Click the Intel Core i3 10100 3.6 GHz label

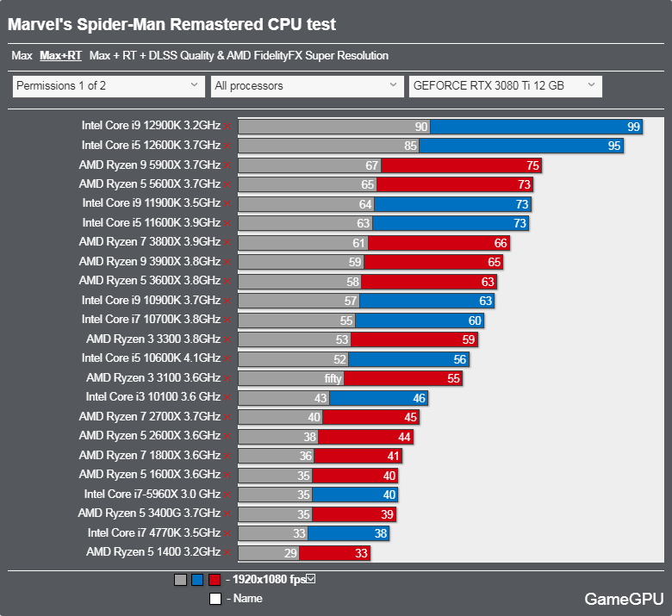(153, 397)
